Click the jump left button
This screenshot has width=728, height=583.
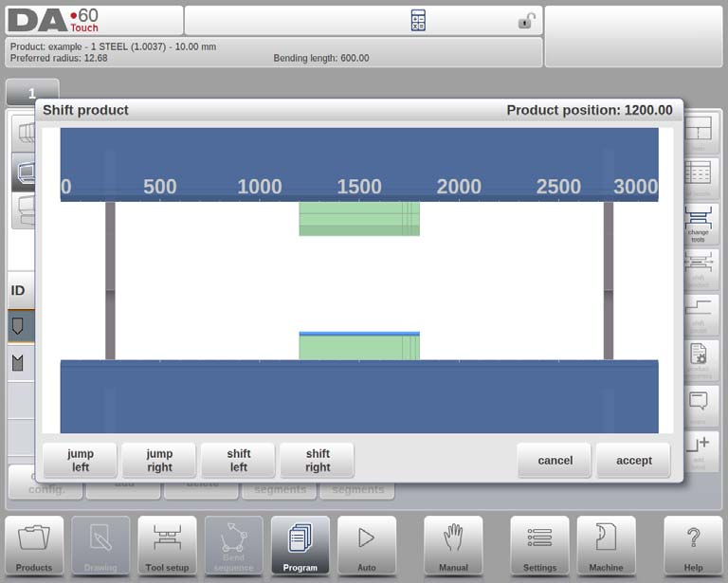(80, 460)
